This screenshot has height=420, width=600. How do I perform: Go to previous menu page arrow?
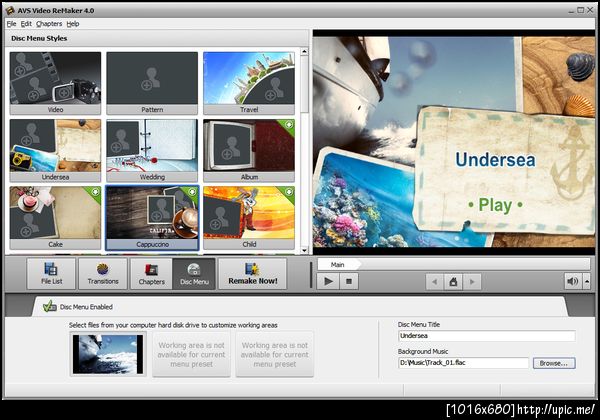point(434,282)
